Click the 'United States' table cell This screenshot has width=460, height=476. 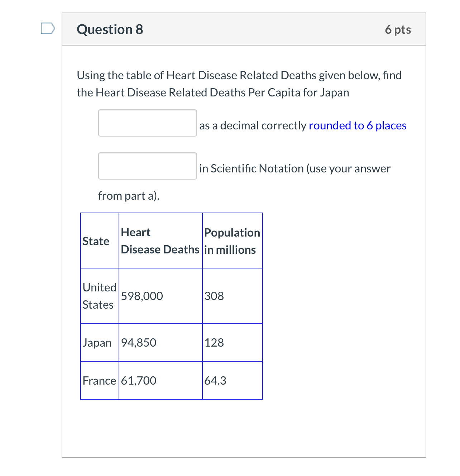click(x=99, y=296)
